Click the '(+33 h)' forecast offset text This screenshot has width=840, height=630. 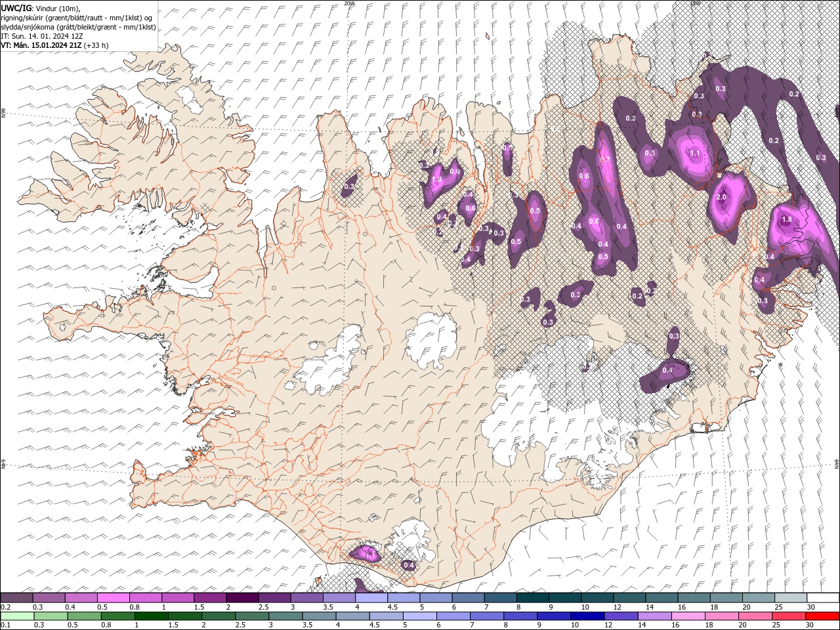[x=96, y=45]
